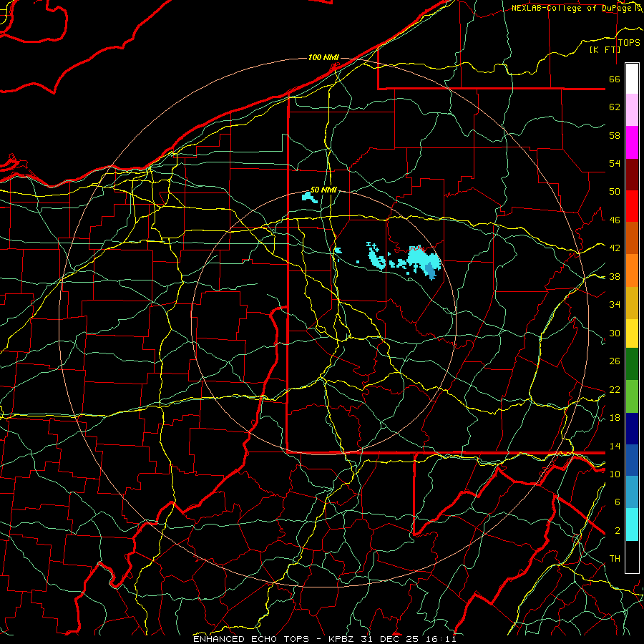
Task: Click the '31 DEC 25' date stamp
Action: (x=389, y=639)
